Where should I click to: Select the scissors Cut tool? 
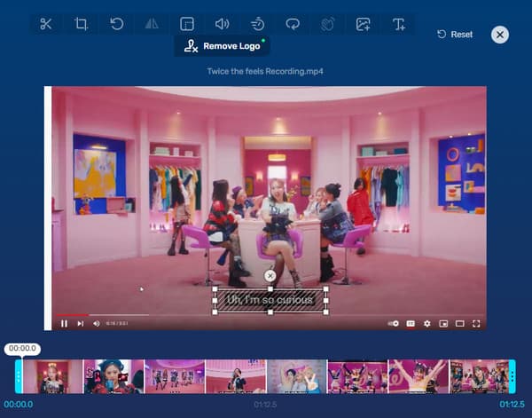coord(46,24)
